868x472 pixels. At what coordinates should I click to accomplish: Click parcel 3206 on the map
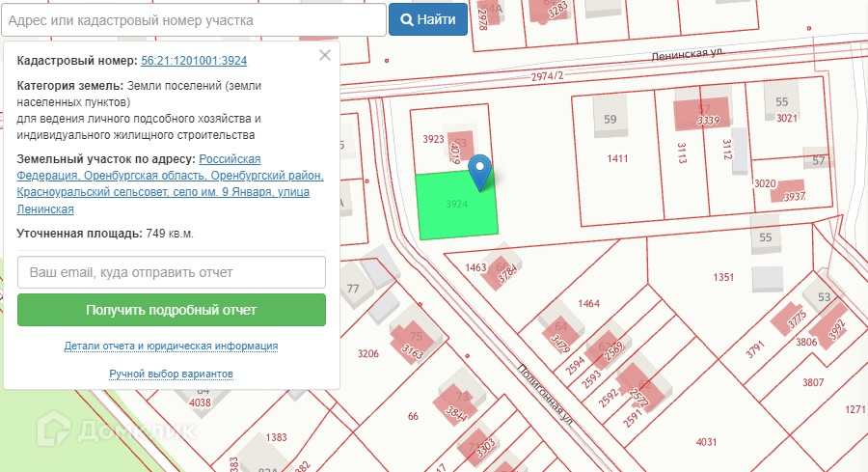pos(367,354)
